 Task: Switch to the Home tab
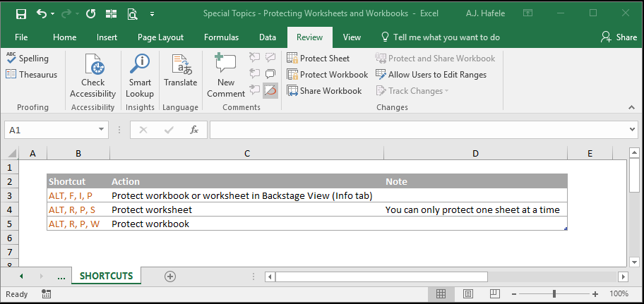pyautogui.click(x=64, y=37)
